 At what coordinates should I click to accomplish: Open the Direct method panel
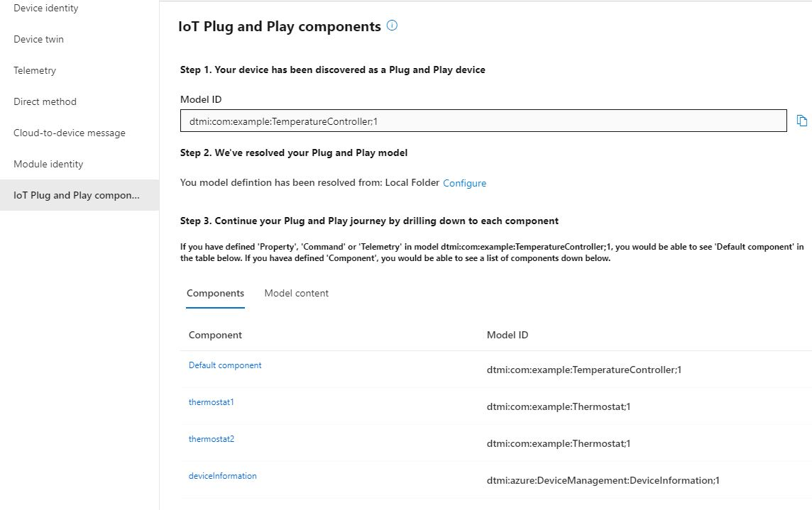point(45,101)
